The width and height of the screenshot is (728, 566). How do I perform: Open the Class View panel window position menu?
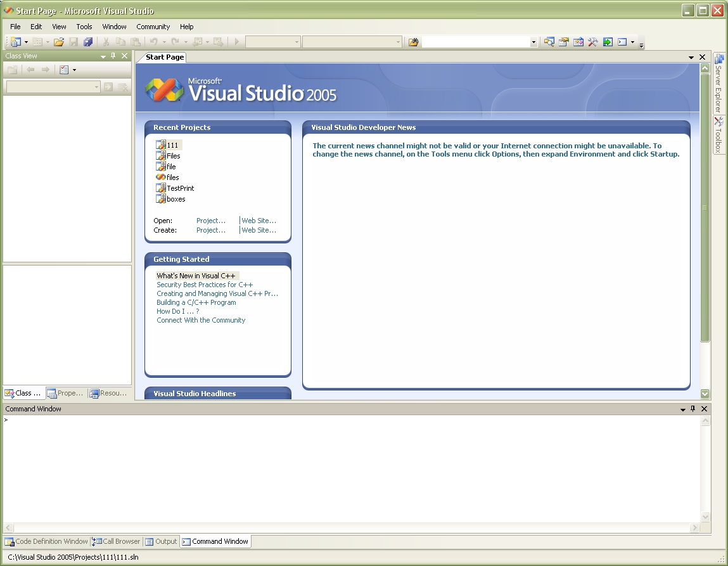103,56
